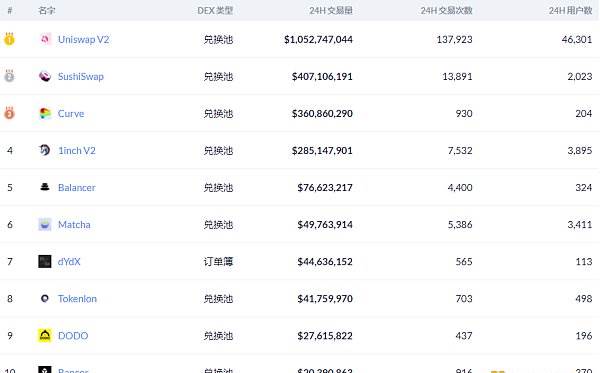Click the Curve rainbow logo icon
600x373 pixels.
pyautogui.click(x=45, y=113)
